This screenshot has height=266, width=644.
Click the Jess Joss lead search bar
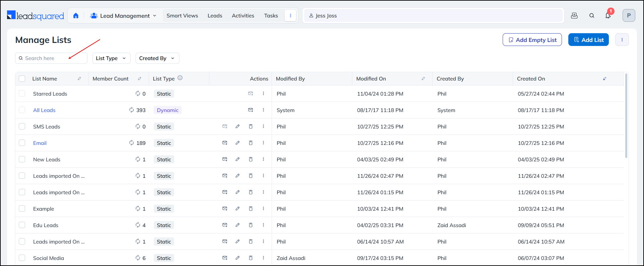433,16
